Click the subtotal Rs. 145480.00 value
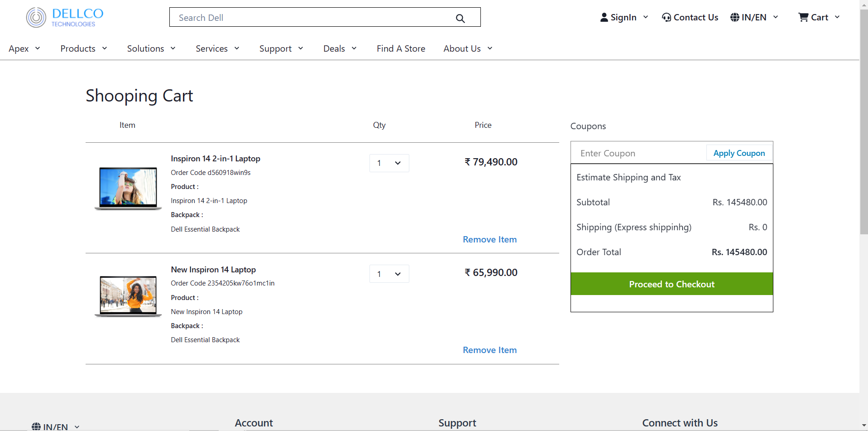The image size is (868, 431). point(740,202)
